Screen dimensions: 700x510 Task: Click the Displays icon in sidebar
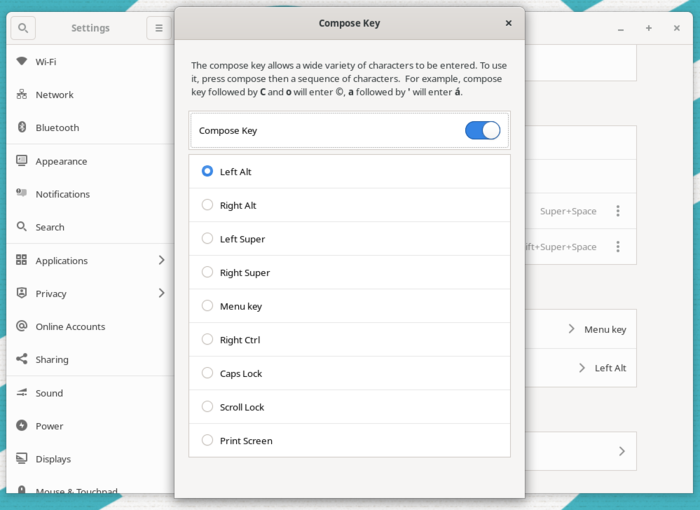[21, 459]
